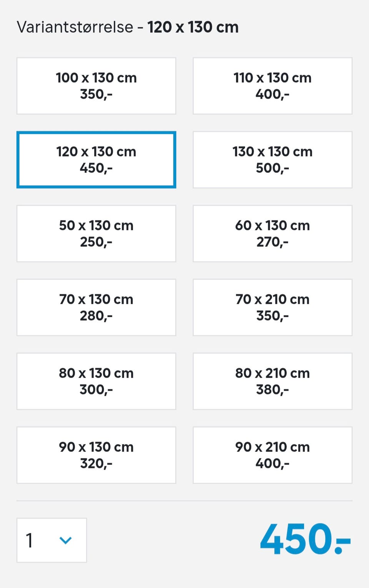Pick the 130 x 130 cm size

click(272, 160)
